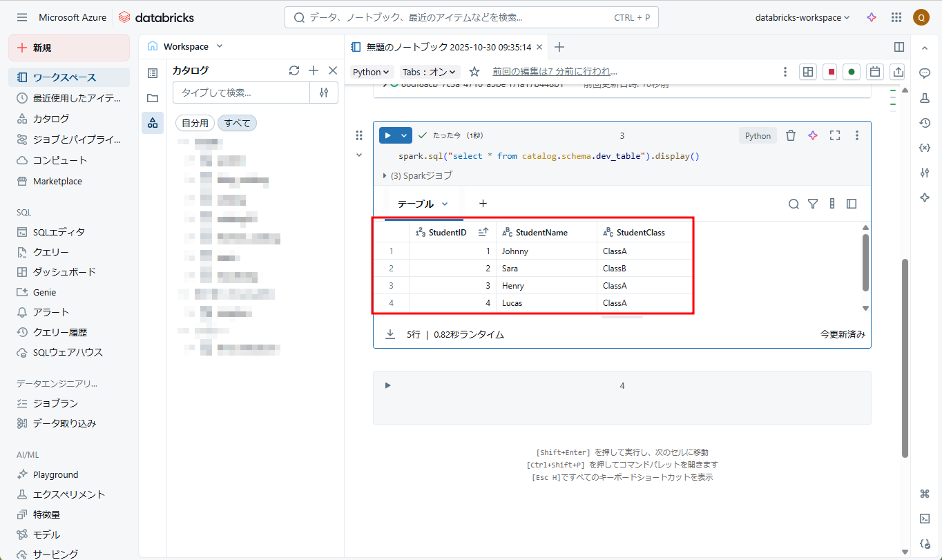The image size is (942, 560).
Task: Click the 新規 button
Action: tap(69, 48)
